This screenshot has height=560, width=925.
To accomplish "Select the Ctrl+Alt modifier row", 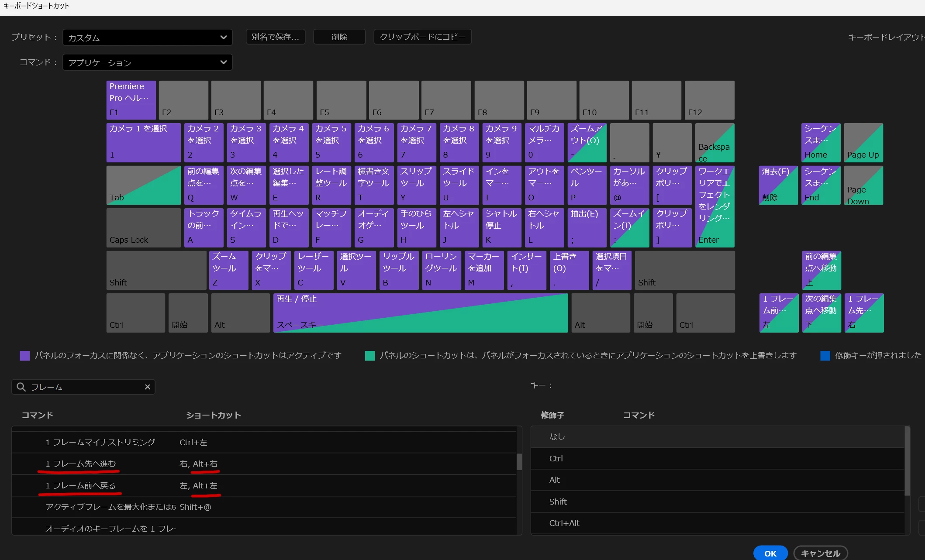I will pyautogui.click(x=718, y=523).
